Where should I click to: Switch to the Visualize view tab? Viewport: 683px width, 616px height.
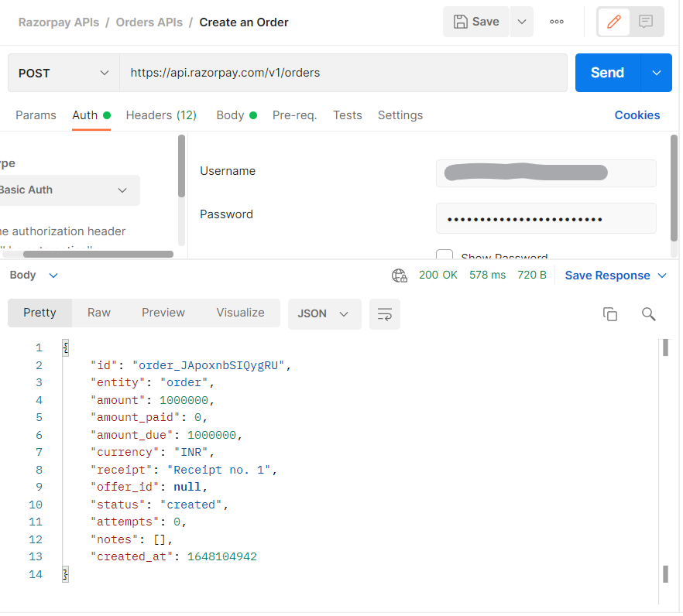[242, 313]
